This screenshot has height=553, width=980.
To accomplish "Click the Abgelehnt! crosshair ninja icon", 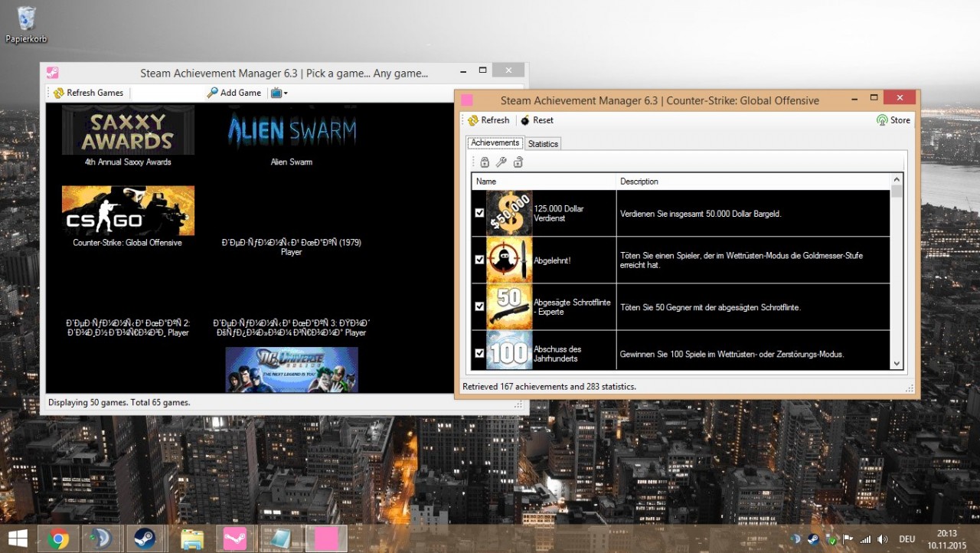I will (x=509, y=260).
